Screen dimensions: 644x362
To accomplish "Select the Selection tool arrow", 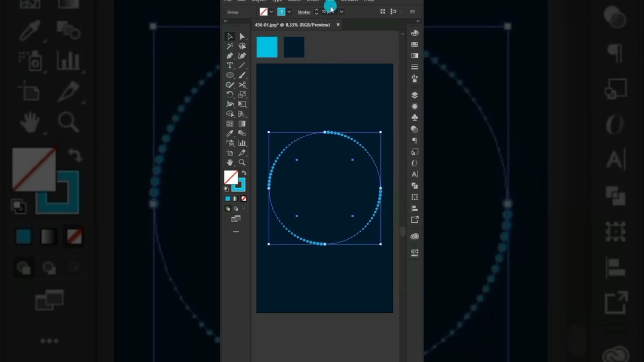I will [230, 36].
